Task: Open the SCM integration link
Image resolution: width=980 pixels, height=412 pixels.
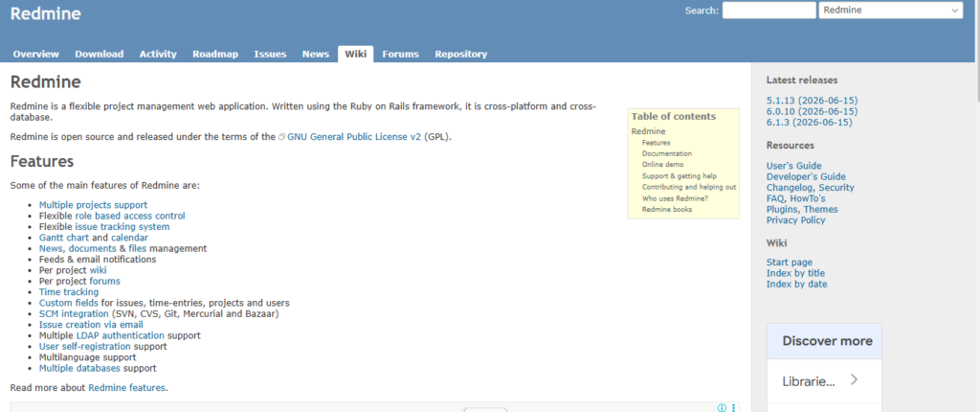Action: pos(74,313)
